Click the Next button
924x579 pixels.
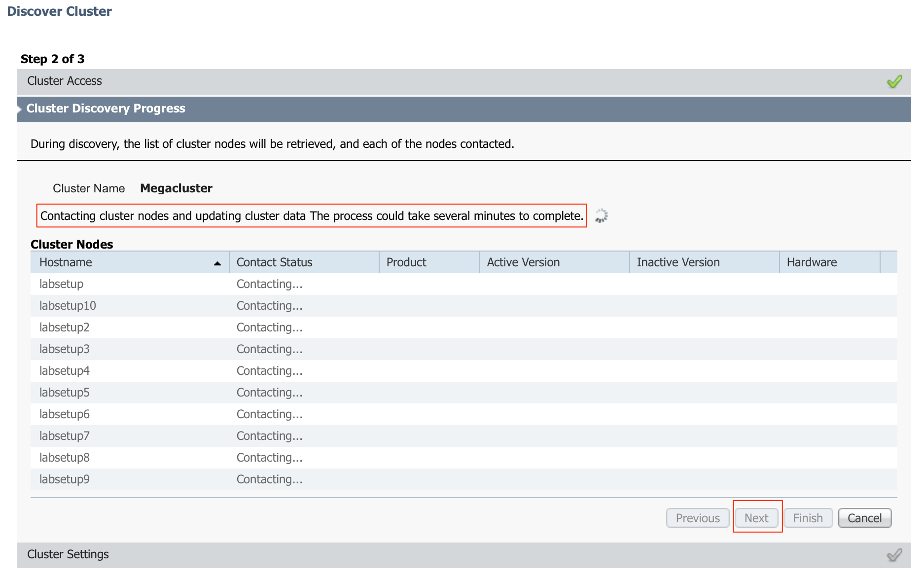(x=756, y=518)
